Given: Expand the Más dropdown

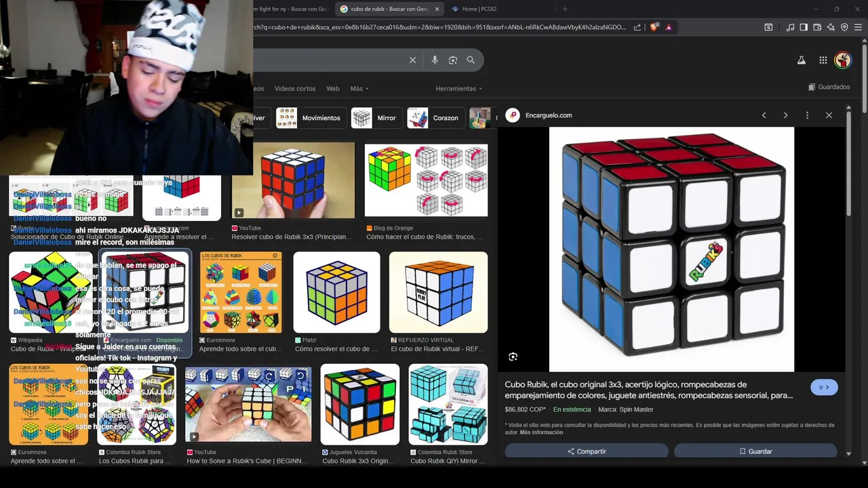Looking at the screenshot, I should tap(359, 89).
